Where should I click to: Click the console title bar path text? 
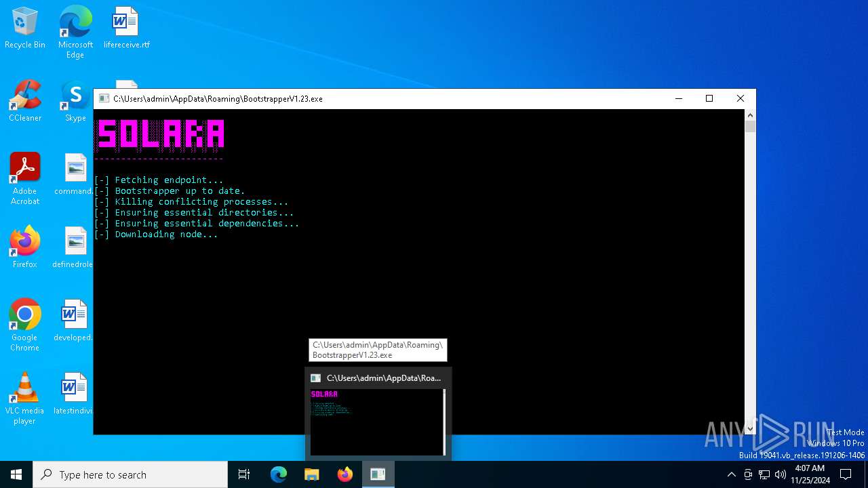pyautogui.click(x=218, y=99)
